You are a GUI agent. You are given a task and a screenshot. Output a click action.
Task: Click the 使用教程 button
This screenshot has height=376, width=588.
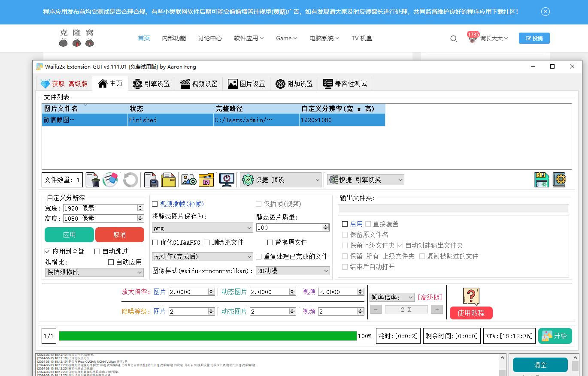pos(471,313)
